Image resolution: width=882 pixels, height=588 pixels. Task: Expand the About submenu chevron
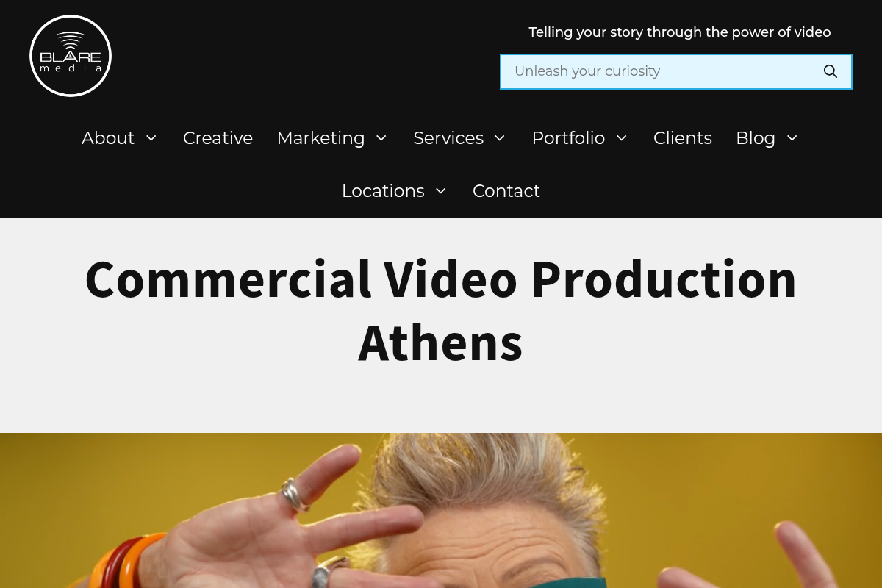coord(151,138)
